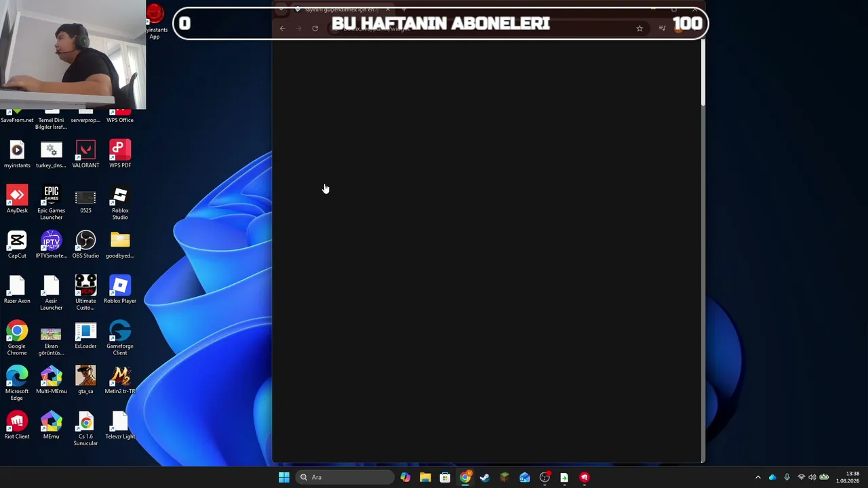Open the volume speaker tray icon
Viewport: 868px width, 488px height.
click(812, 477)
